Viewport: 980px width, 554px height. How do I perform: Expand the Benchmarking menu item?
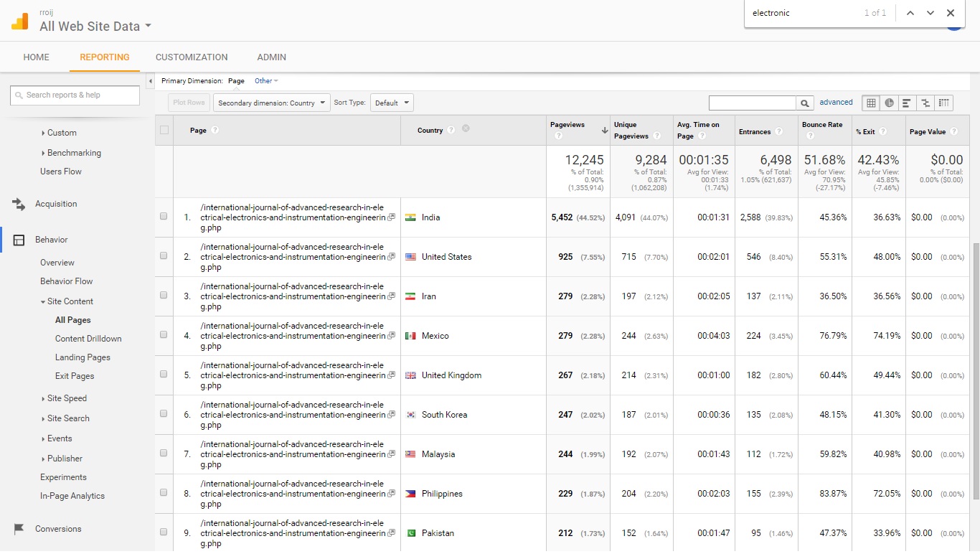[x=72, y=153]
